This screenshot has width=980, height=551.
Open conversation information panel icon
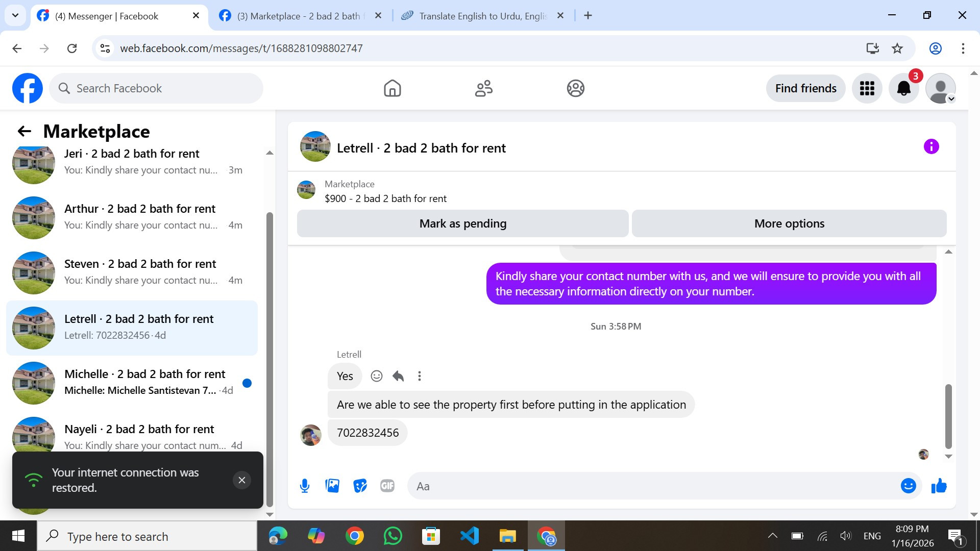pyautogui.click(x=931, y=147)
